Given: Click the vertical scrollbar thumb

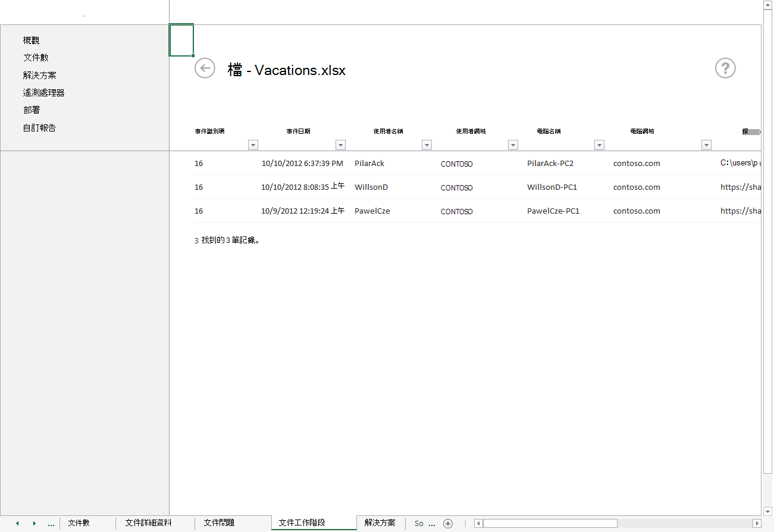Looking at the screenshot, I should 767,242.
